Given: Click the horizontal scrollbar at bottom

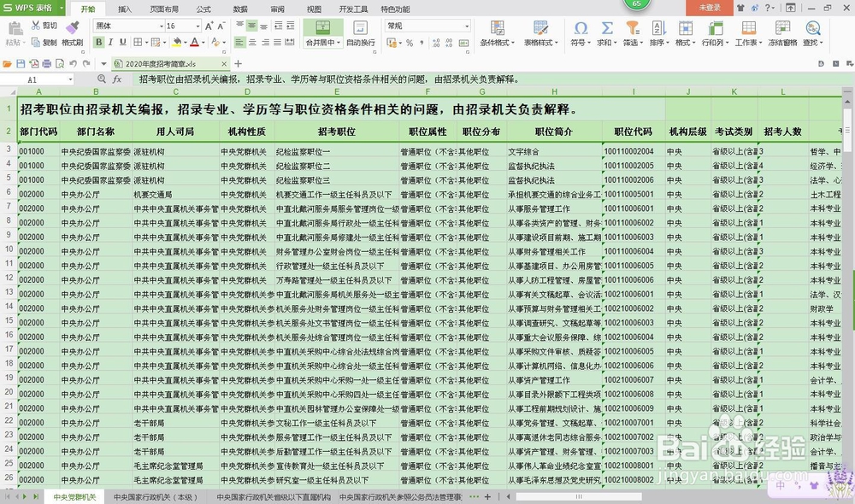Looking at the screenshot, I should pyautogui.click(x=579, y=497).
